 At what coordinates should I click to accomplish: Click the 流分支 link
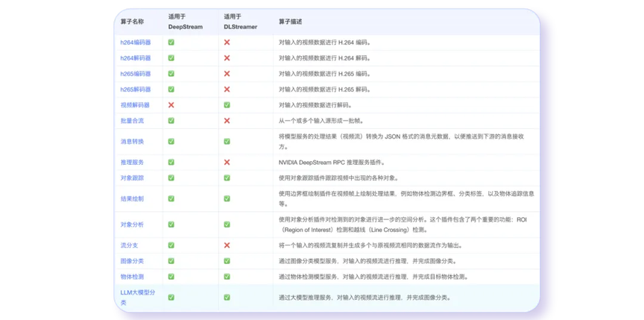pos(130,245)
